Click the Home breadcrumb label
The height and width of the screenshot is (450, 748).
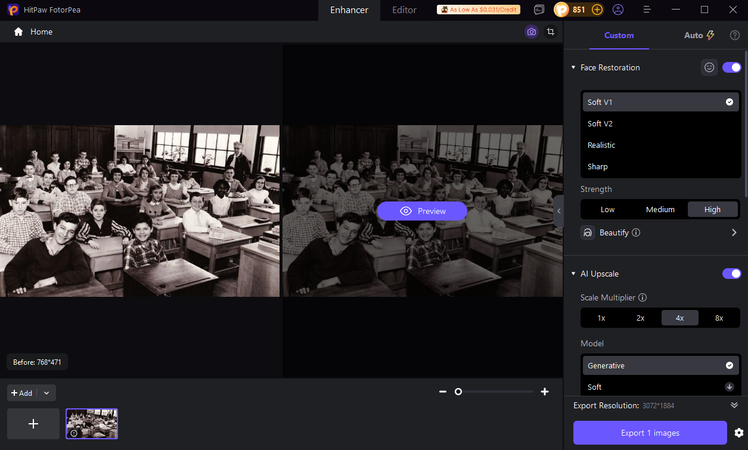pyautogui.click(x=42, y=32)
